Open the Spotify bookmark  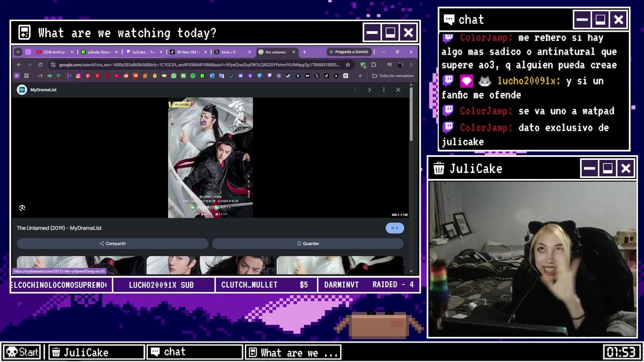tap(193, 76)
